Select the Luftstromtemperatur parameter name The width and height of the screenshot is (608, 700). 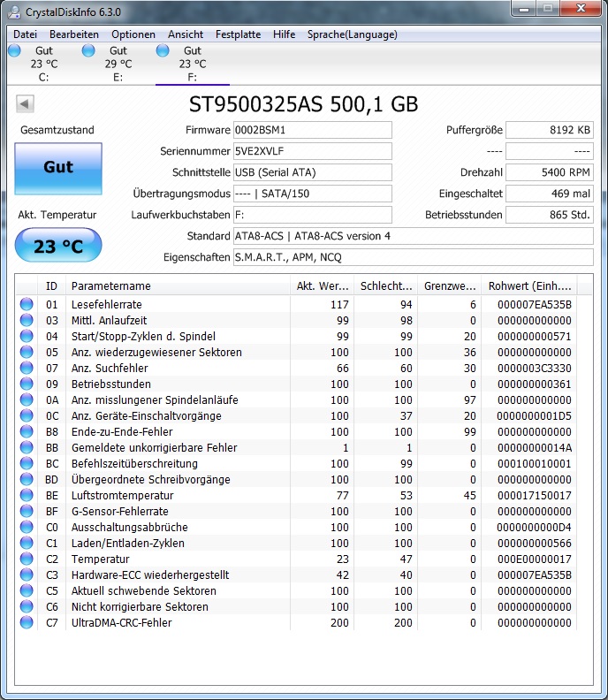[123, 496]
